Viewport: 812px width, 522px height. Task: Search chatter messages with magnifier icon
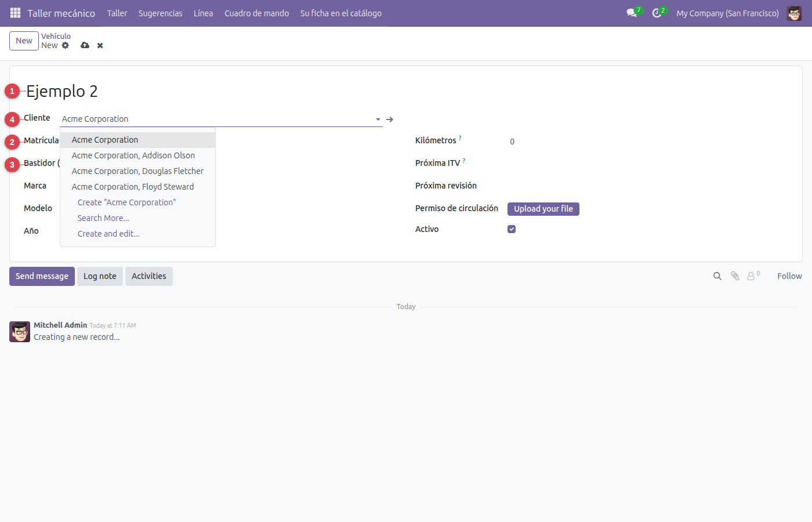point(717,276)
